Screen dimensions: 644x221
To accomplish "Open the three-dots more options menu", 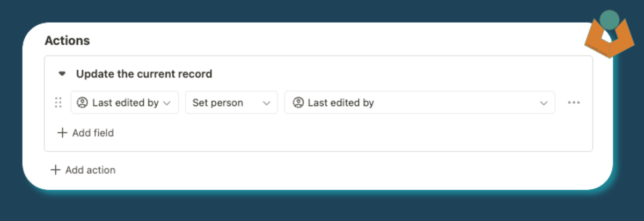I will tap(574, 103).
